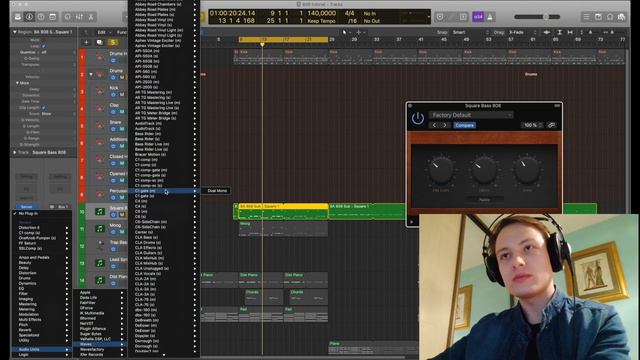The image size is (640, 360).
Task: Select FabFilter in manufacturer submenu
Action: tap(99, 303)
